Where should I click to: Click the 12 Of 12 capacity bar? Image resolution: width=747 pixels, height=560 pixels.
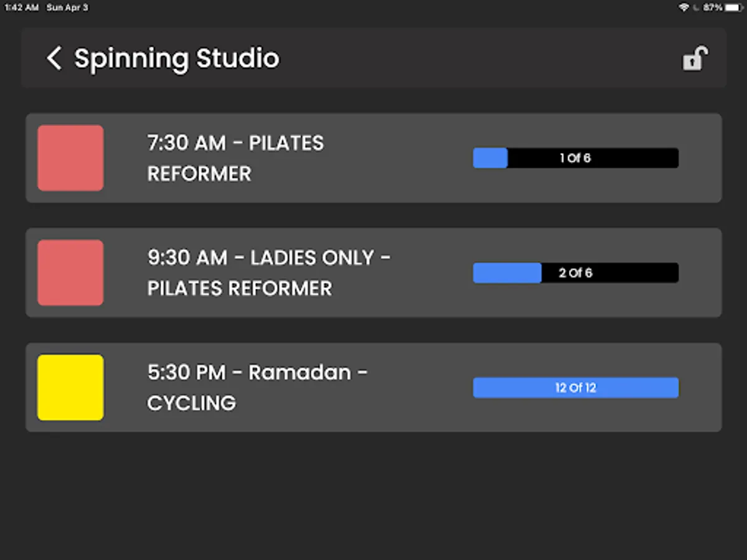(x=575, y=388)
